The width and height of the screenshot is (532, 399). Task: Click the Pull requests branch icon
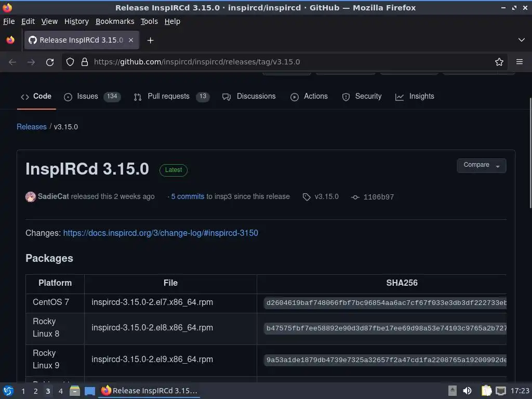[x=137, y=97]
